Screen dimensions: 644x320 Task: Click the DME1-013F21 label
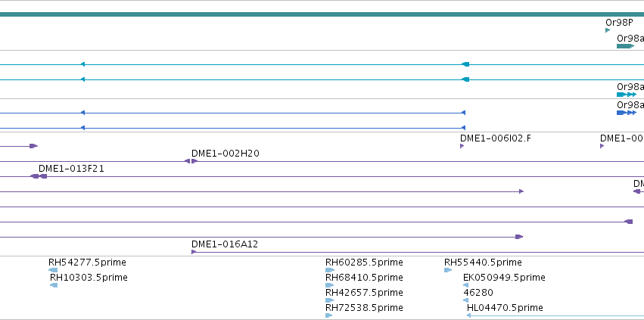pyautogui.click(x=71, y=169)
